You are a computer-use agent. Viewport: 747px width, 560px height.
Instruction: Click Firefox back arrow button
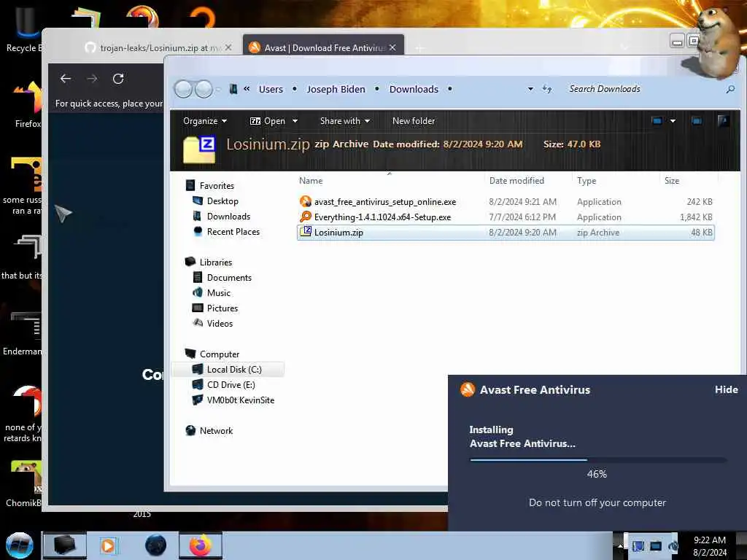(66, 79)
